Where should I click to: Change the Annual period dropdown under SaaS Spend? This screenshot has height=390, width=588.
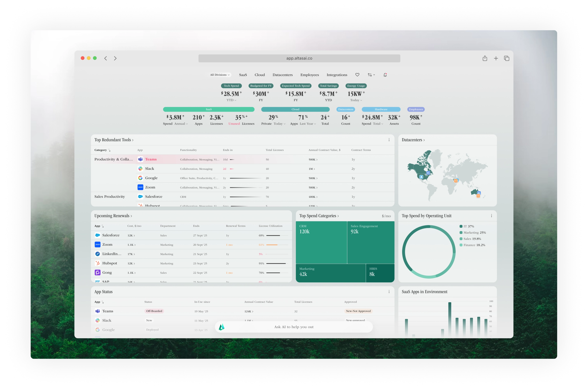coord(181,124)
